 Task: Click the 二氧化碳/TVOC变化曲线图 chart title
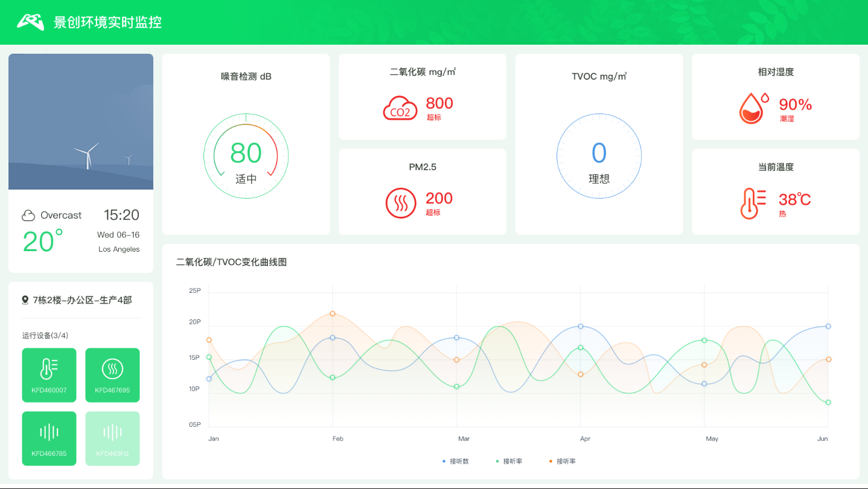(x=231, y=263)
